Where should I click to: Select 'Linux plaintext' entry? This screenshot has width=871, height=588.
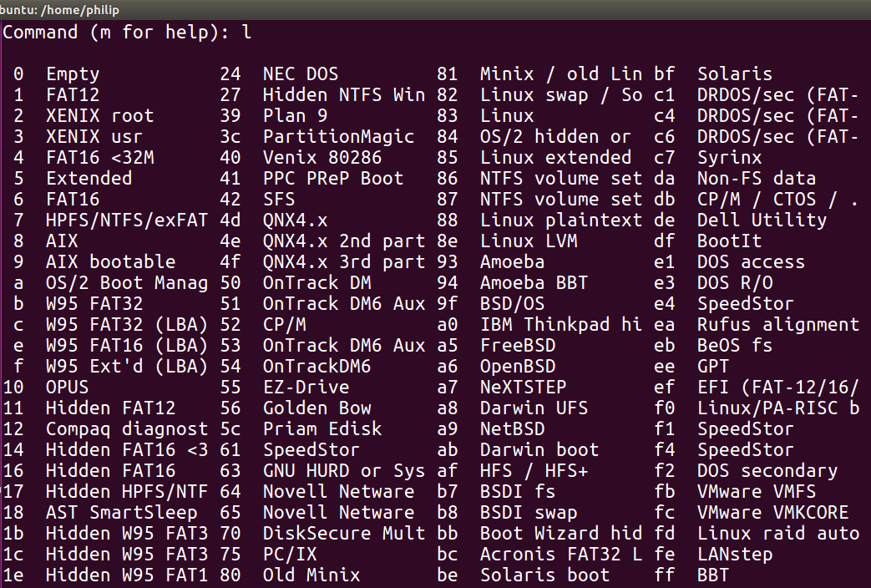561,220
